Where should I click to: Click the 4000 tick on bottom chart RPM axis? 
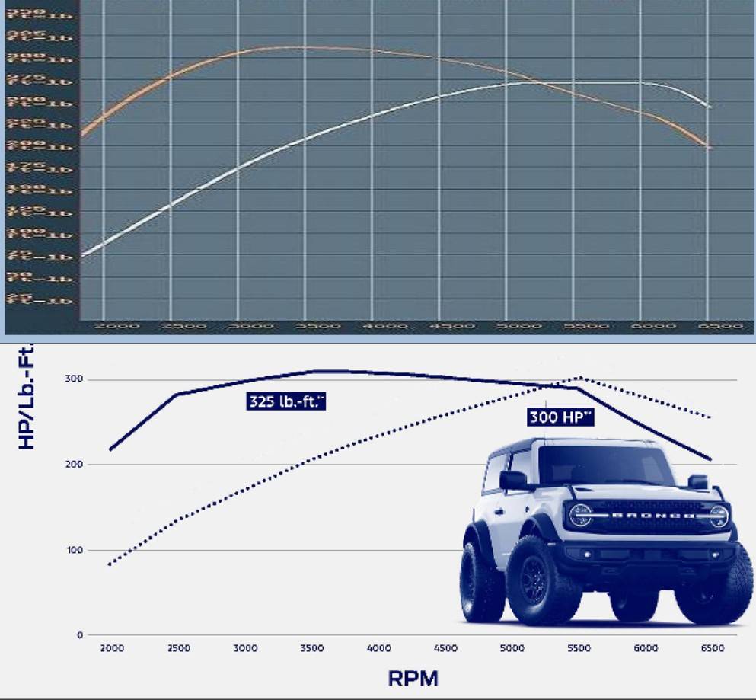pos(379,648)
